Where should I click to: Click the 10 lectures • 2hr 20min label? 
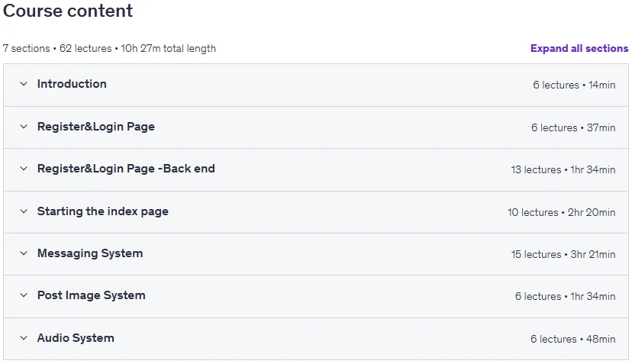click(562, 212)
